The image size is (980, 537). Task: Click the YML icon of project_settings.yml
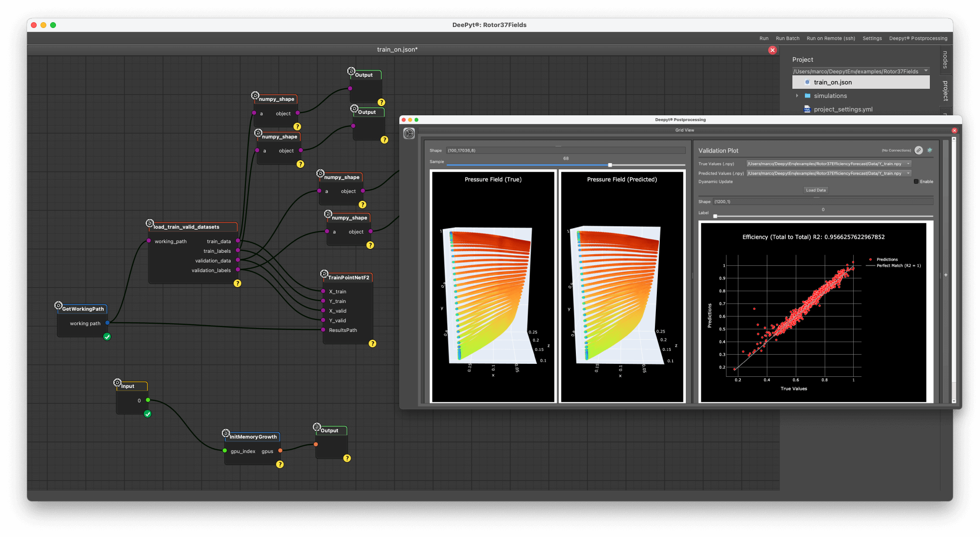pos(807,110)
